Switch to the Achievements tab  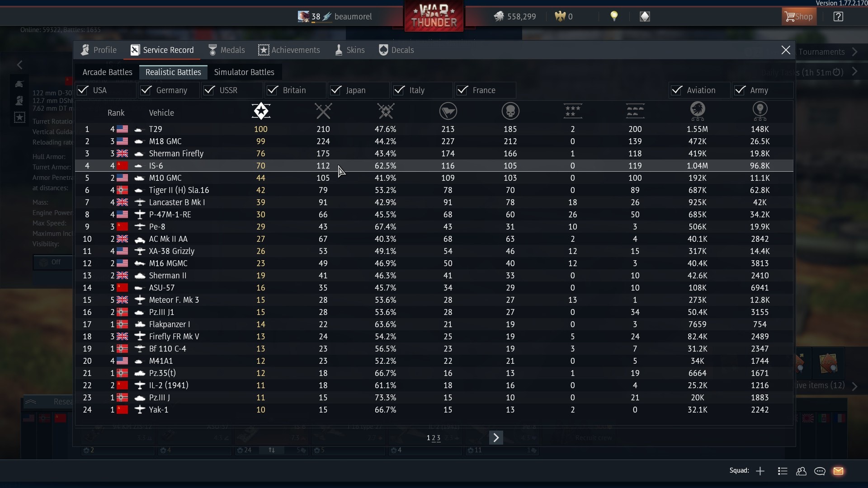289,50
